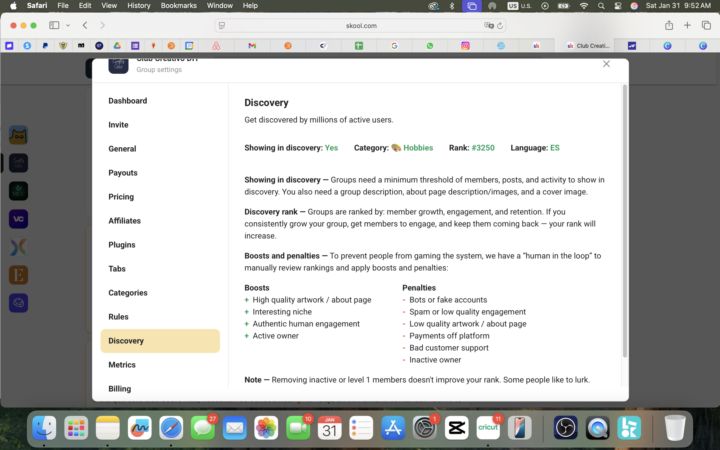The height and width of the screenshot is (450, 720).
Task: Open a new tab with plus icon
Action: [687, 25]
